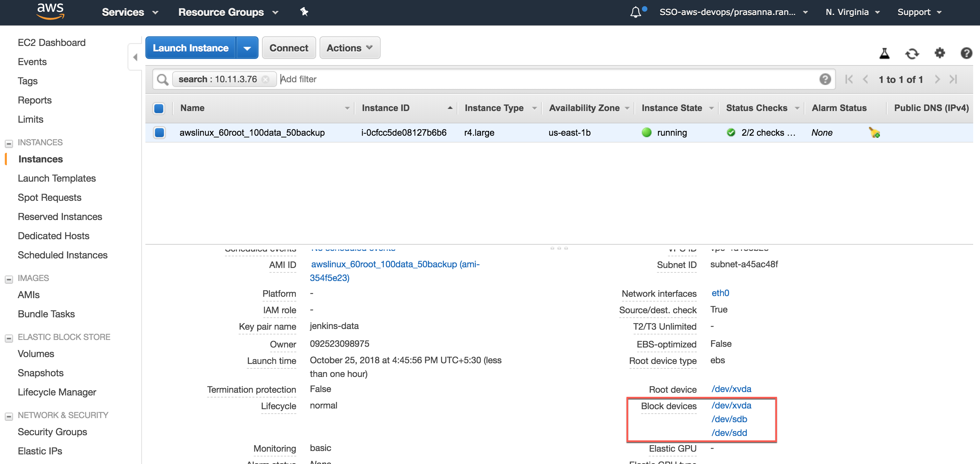Open Events in sidebar
This screenshot has height=464, width=980.
[x=32, y=62]
